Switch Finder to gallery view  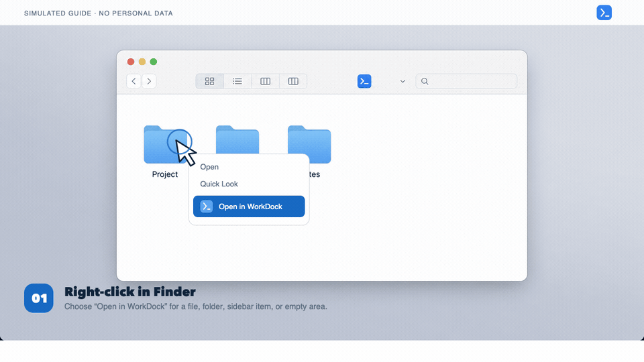(293, 81)
